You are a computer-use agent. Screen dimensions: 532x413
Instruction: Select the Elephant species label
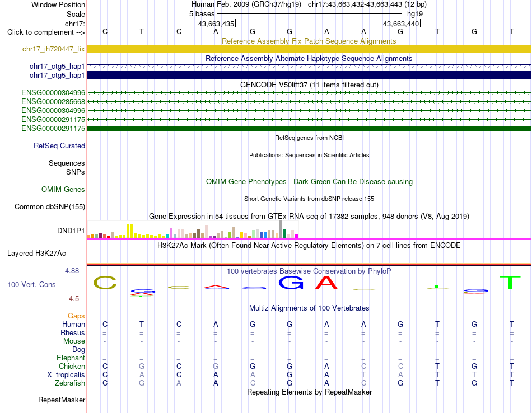pyautogui.click(x=71, y=358)
